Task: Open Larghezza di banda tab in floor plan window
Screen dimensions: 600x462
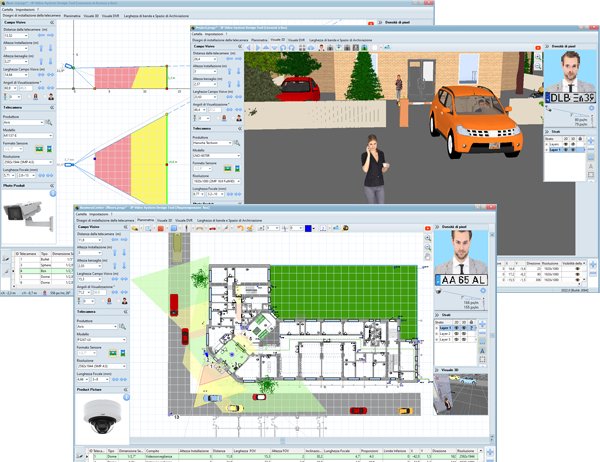Action: pos(229,220)
